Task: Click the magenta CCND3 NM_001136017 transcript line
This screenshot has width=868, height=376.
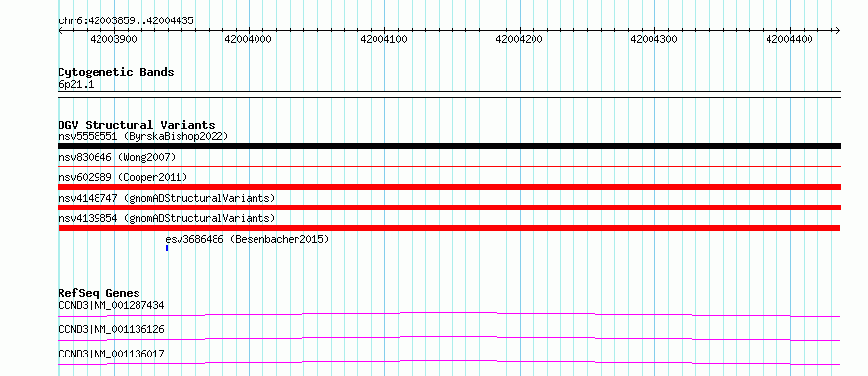Action: [449, 362]
